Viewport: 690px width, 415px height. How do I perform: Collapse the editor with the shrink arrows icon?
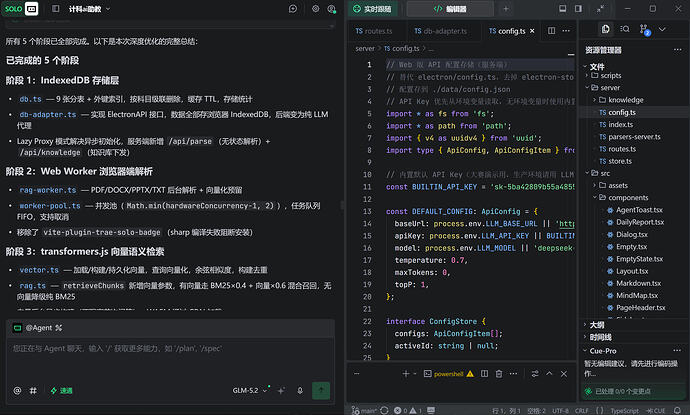(x=600, y=9)
